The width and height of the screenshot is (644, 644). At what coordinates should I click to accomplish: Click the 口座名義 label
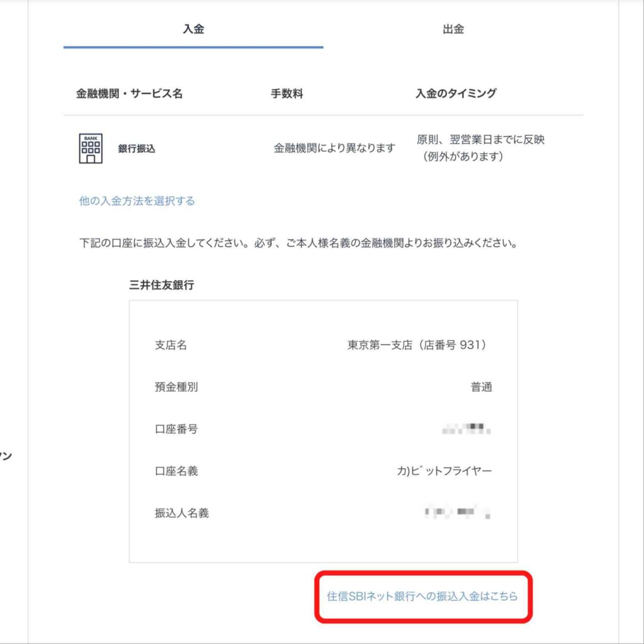[x=177, y=471]
